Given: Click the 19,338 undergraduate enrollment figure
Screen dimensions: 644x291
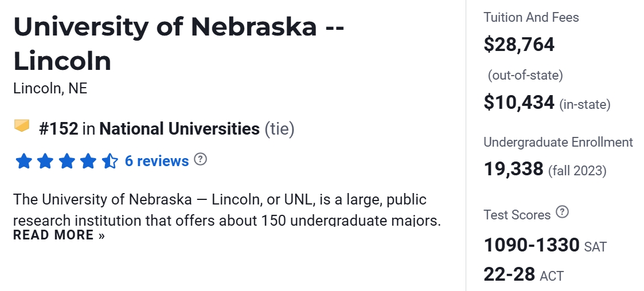Looking at the screenshot, I should click(x=513, y=169).
